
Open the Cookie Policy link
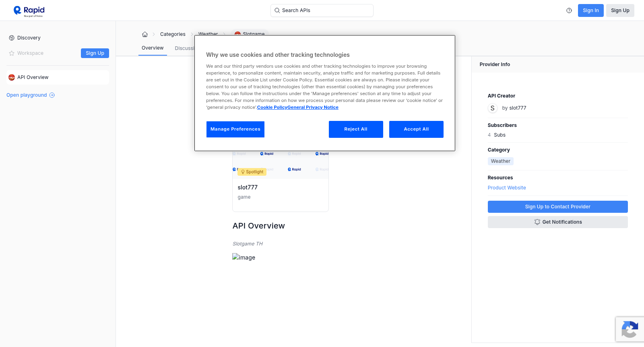click(272, 108)
